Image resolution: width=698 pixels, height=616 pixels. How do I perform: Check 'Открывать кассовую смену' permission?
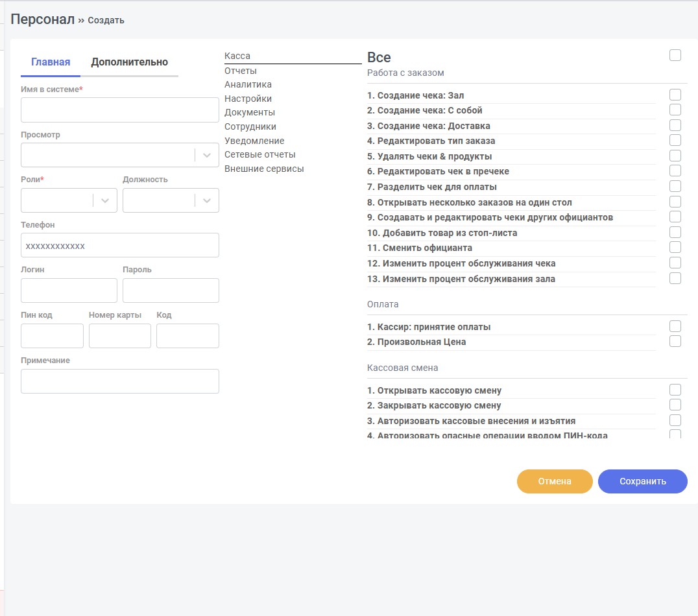[675, 390]
